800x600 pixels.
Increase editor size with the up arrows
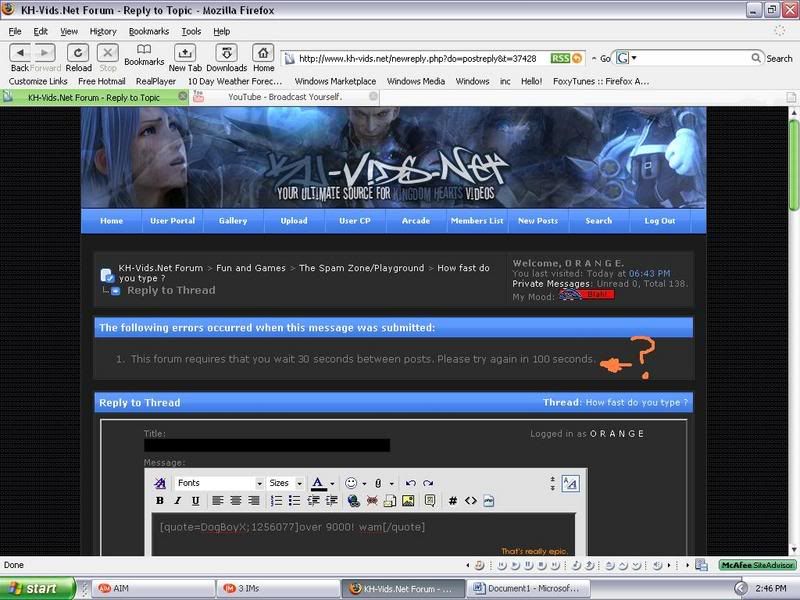click(553, 479)
